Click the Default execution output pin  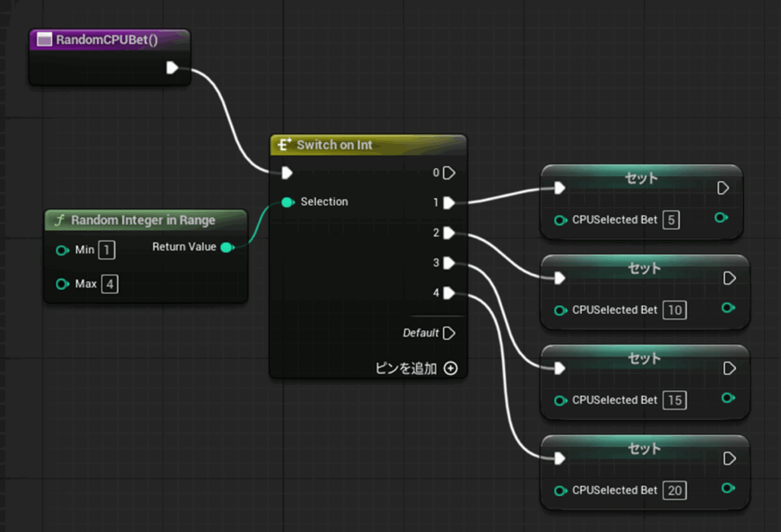[448, 333]
